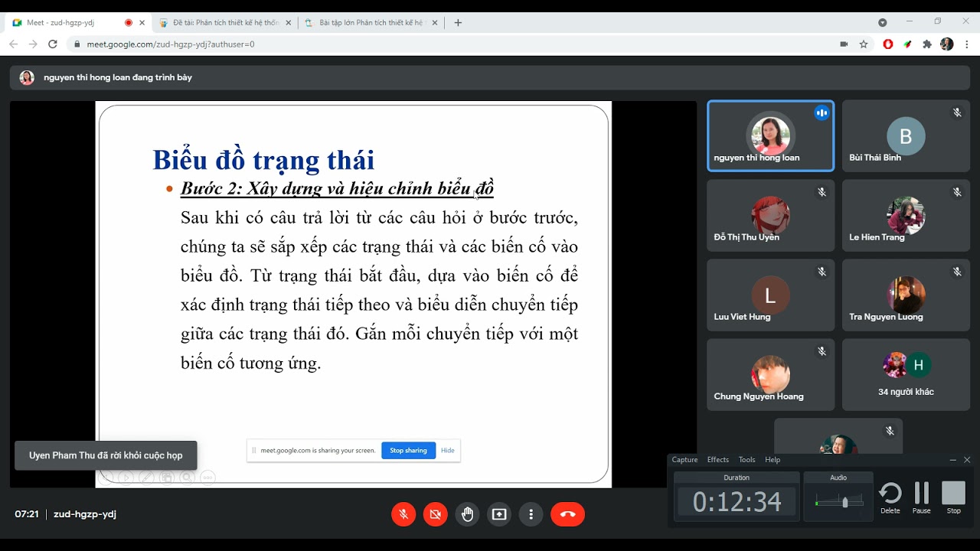Screen dimensions: 980x551
Task: Open the Capture menu in recorder
Action: [x=684, y=460]
